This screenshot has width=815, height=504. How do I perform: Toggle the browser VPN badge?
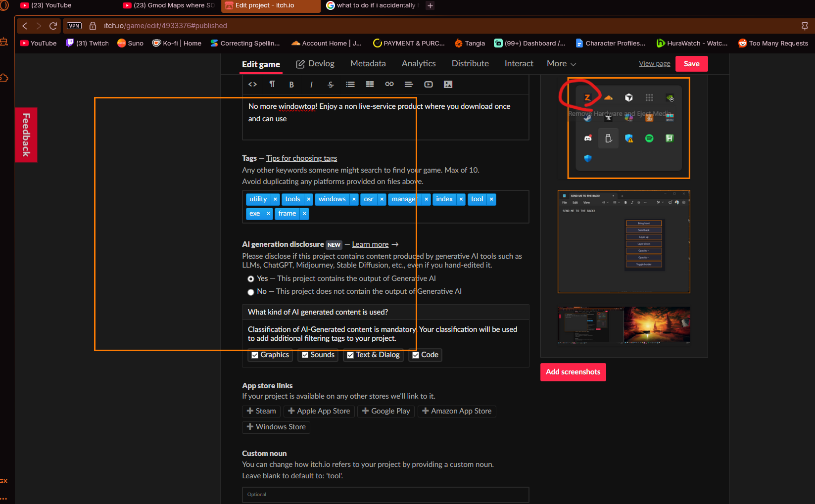coord(74,26)
